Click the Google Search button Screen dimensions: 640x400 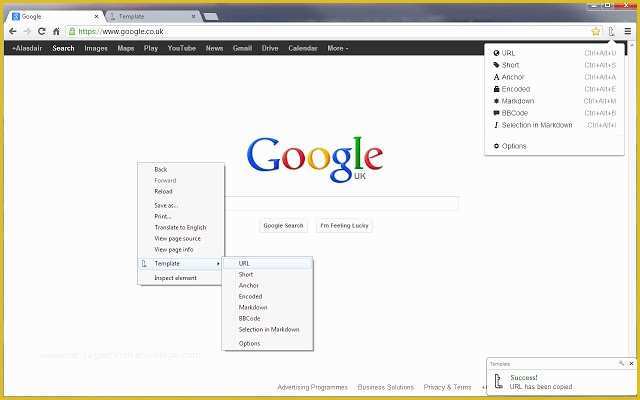pyautogui.click(x=283, y=226)
